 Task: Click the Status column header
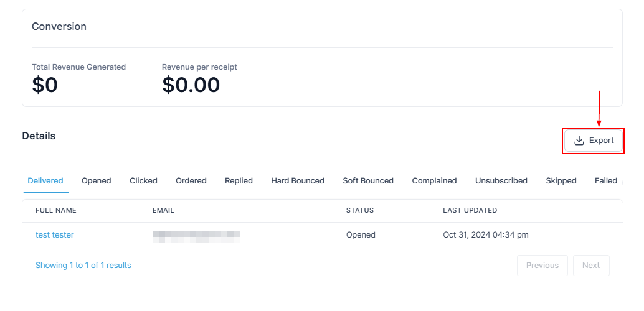click(x=360, y=211)
